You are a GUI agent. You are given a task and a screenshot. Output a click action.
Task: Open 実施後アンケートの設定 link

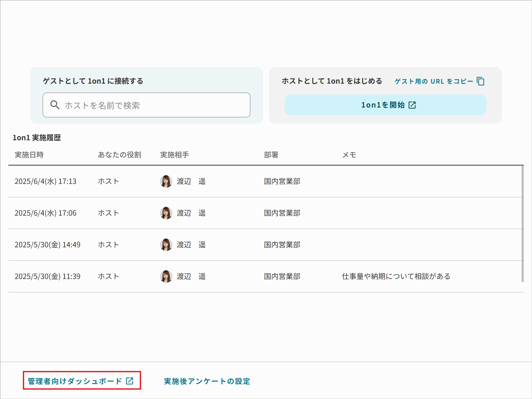point(207,381)
